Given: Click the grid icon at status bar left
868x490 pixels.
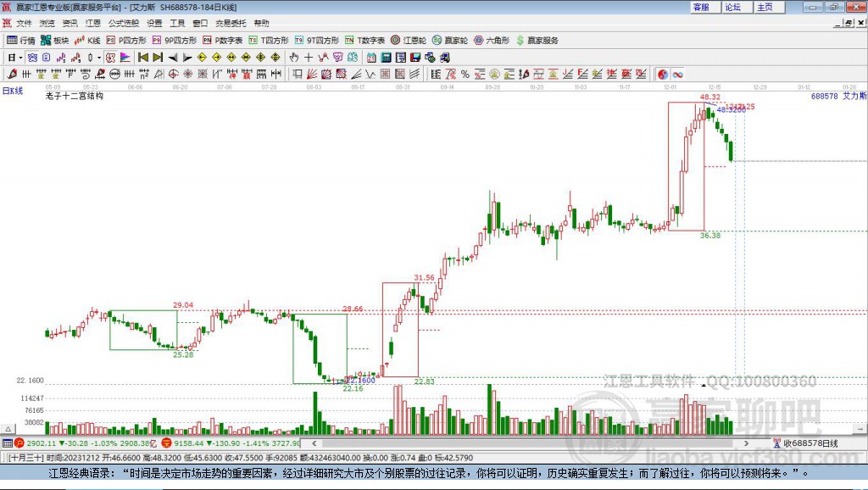Looking at the screenshot, I should coord(7,443).
